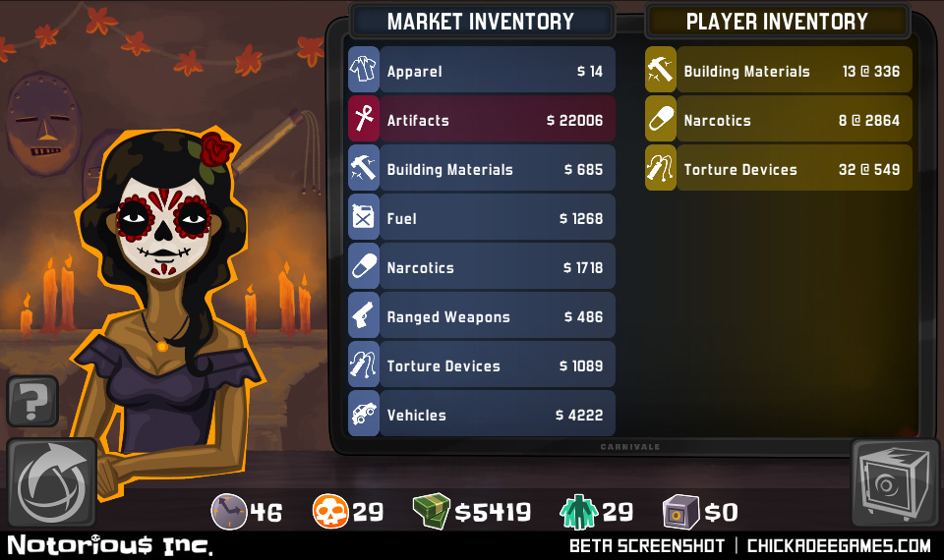Viewport: 944px width, 560px height.
Task: Click the Vehicles car icon
Action: [364, 414]
